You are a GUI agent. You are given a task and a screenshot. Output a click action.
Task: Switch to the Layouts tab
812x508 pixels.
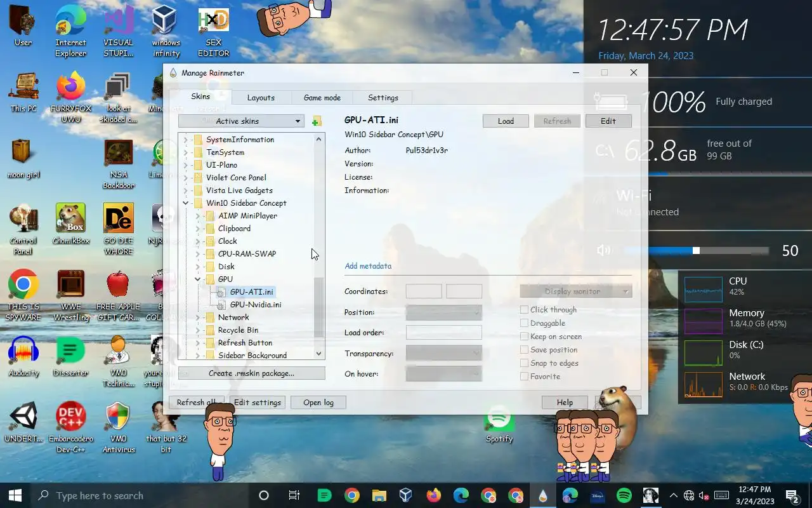pos(261,98)
